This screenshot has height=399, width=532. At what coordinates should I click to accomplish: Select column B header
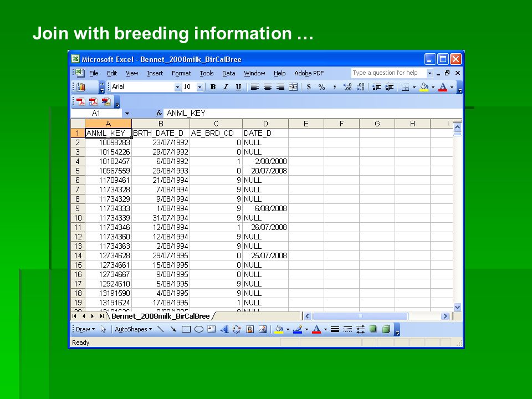tap(161, 124)
